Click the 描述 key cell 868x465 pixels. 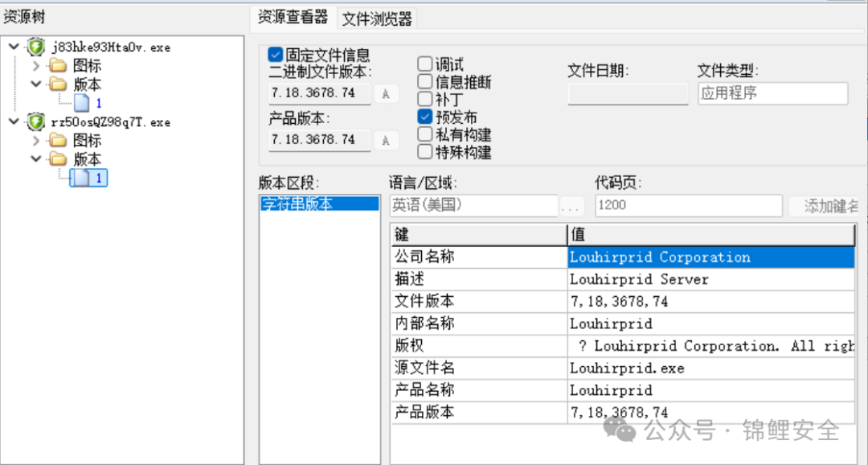[479, 279]
